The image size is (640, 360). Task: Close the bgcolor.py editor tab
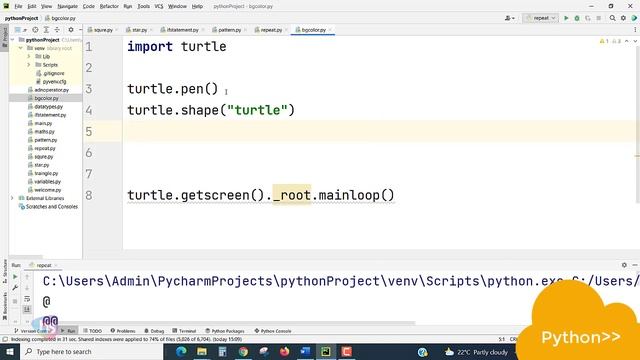330,30
